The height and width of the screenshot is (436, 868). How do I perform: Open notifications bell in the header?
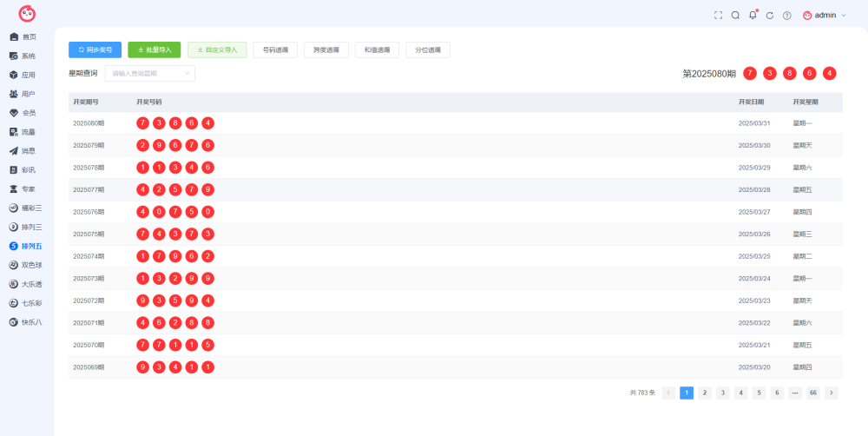coord(753,15)
